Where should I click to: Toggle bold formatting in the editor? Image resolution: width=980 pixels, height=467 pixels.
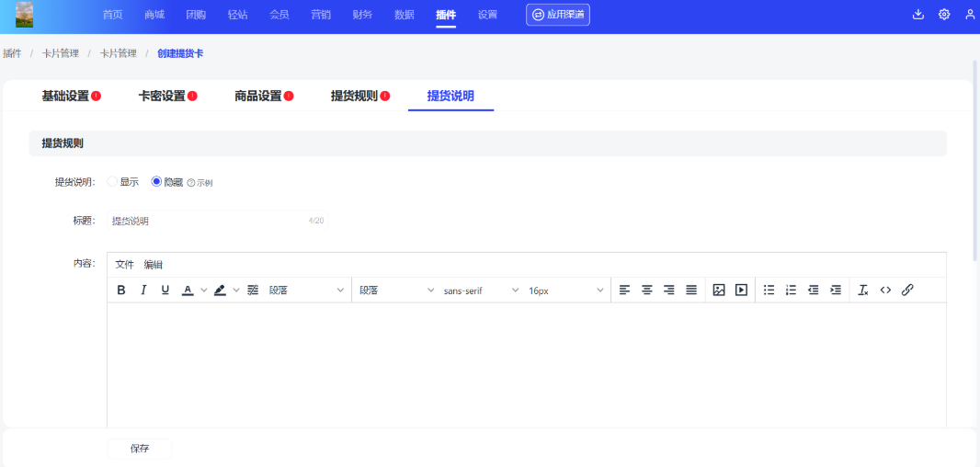(x=121, y=290)
